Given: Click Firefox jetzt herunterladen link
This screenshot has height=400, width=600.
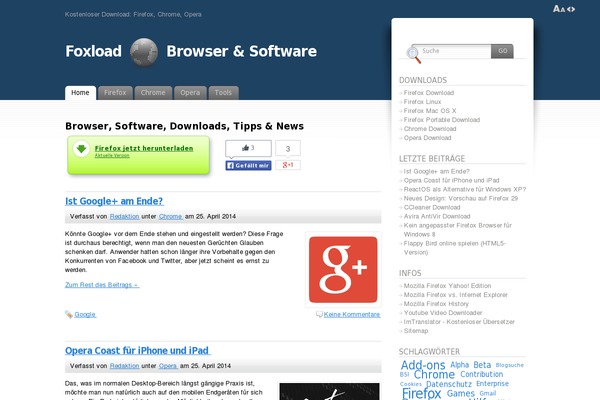Looking at the screenshot, I should pos(144,148).
